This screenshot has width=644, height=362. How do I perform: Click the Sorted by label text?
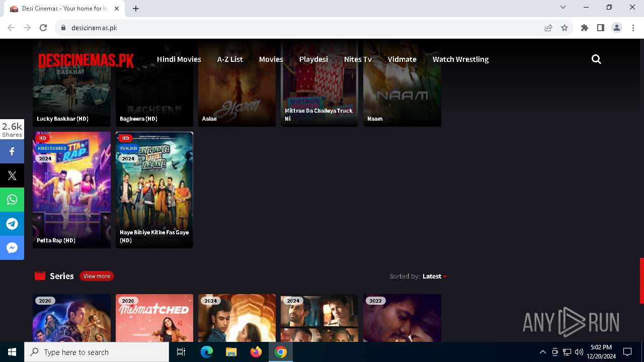click(405, 276)
